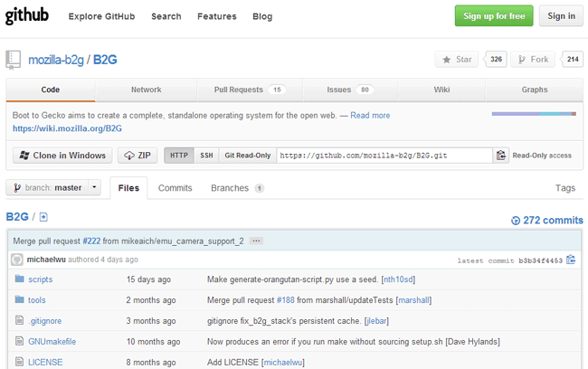Open pull request #188 link

pos(286,300)
